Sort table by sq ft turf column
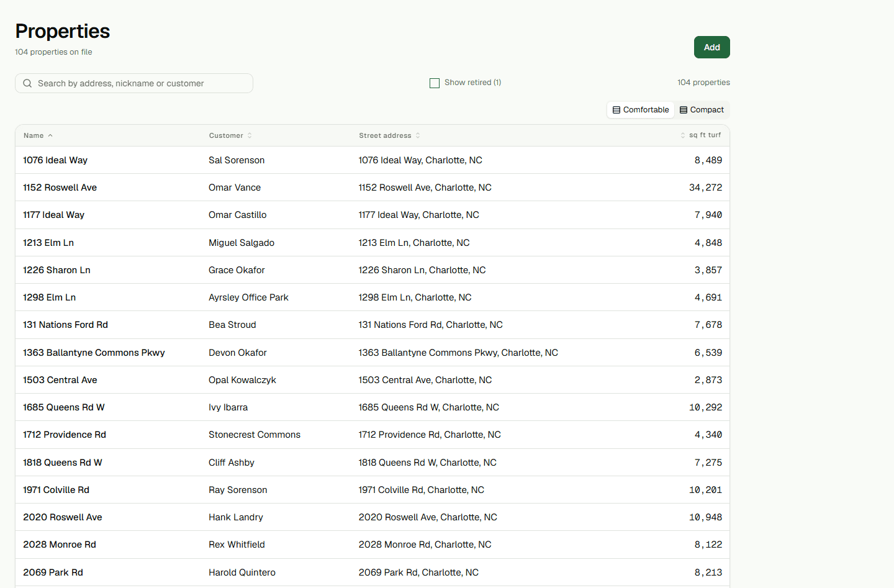 click(701, 135)
